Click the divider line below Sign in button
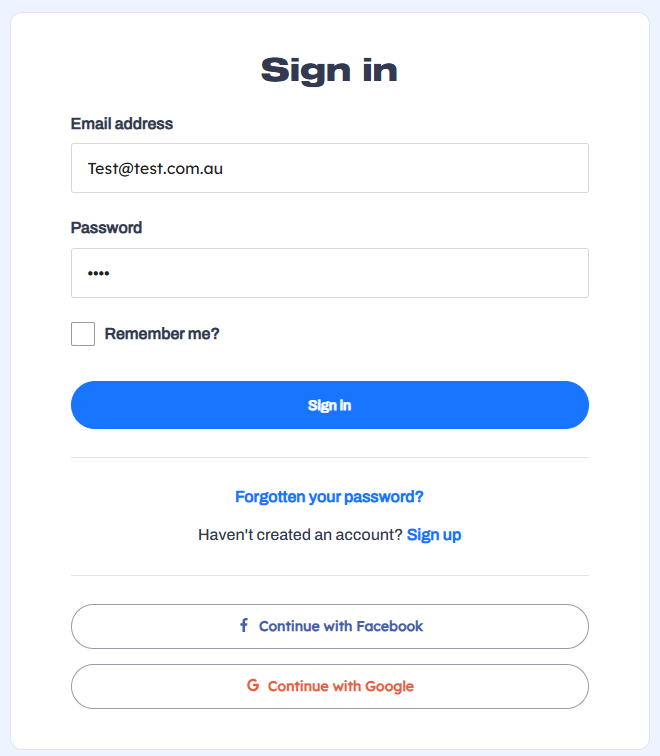660x756 pixels. (x=329, y=457)
